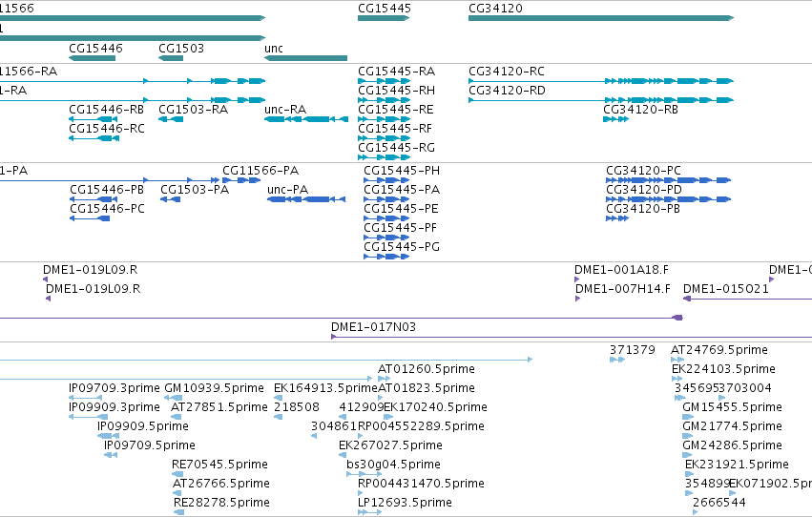Open EST bs30g04.5prime label
Image resolution: width=812 pixels, height=517 pixels.
393,465
